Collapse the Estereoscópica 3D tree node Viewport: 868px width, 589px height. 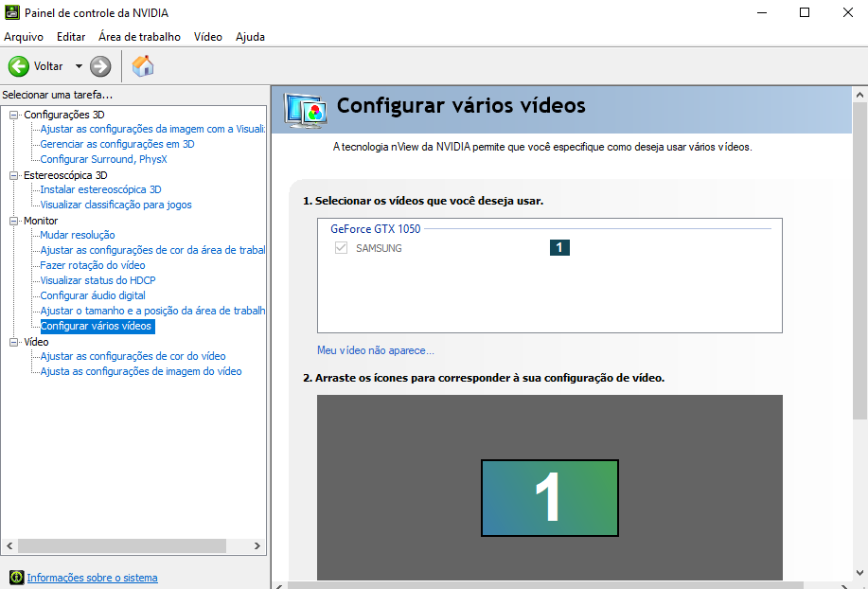click(x=14, y=175)
